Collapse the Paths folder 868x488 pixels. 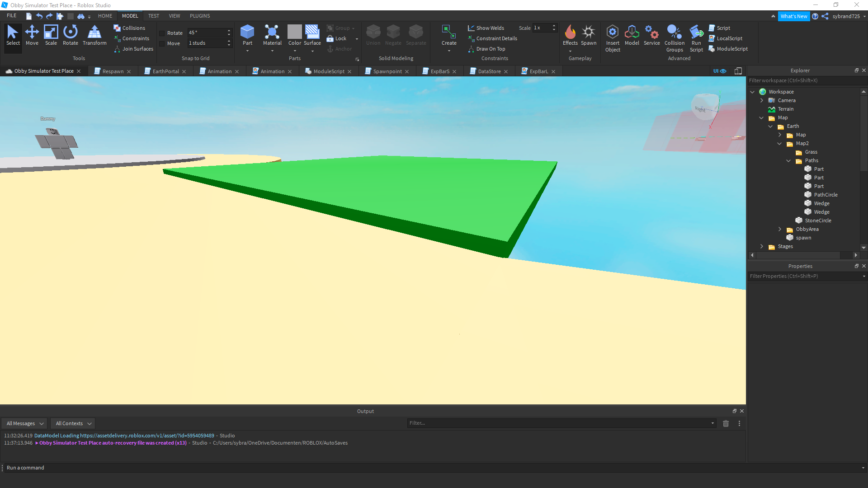(x=788, y=161)
